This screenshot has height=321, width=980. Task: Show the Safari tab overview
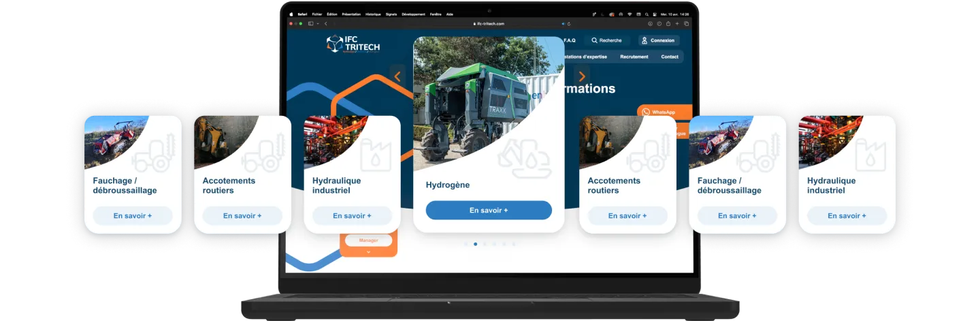685,24
